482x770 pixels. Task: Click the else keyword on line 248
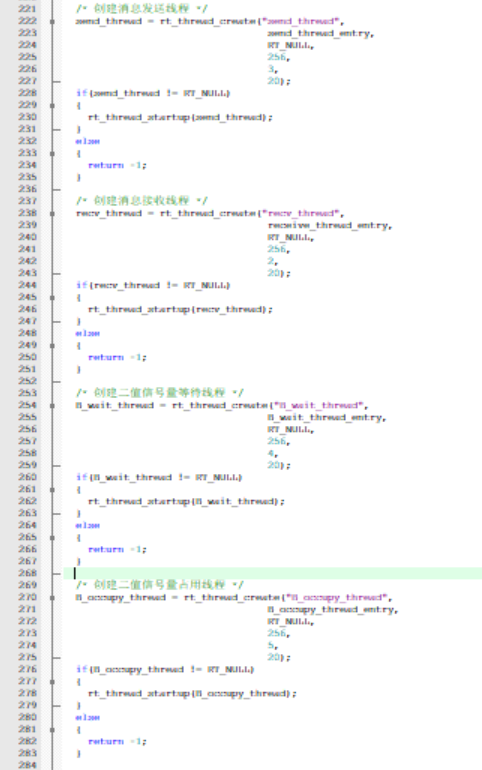88,333
